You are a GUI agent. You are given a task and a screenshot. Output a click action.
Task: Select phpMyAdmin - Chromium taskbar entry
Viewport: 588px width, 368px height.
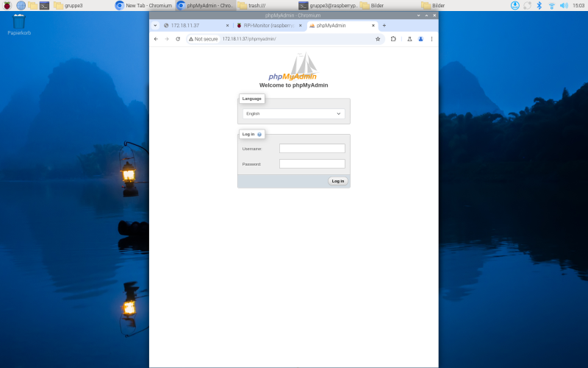click(x=205, y=5)
